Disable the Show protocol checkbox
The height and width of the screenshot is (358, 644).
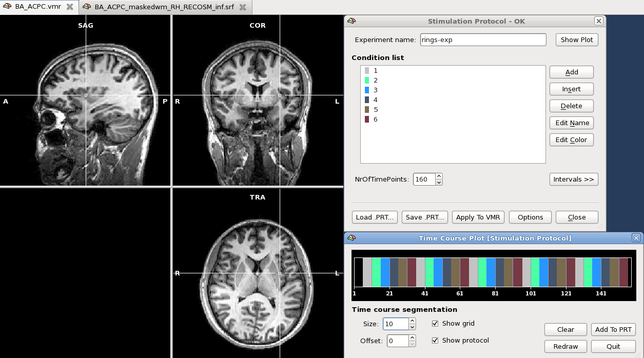[x=435, y=340]
